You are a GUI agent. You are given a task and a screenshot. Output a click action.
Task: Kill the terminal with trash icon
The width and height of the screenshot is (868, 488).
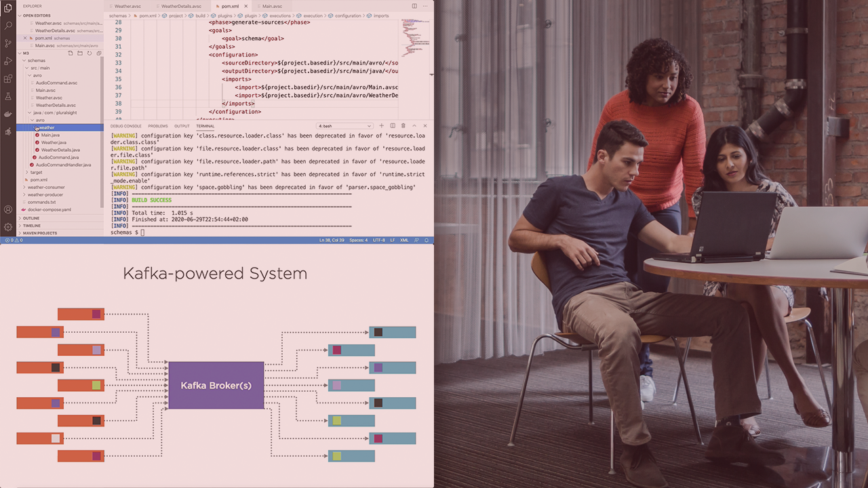tap(403, 126)
